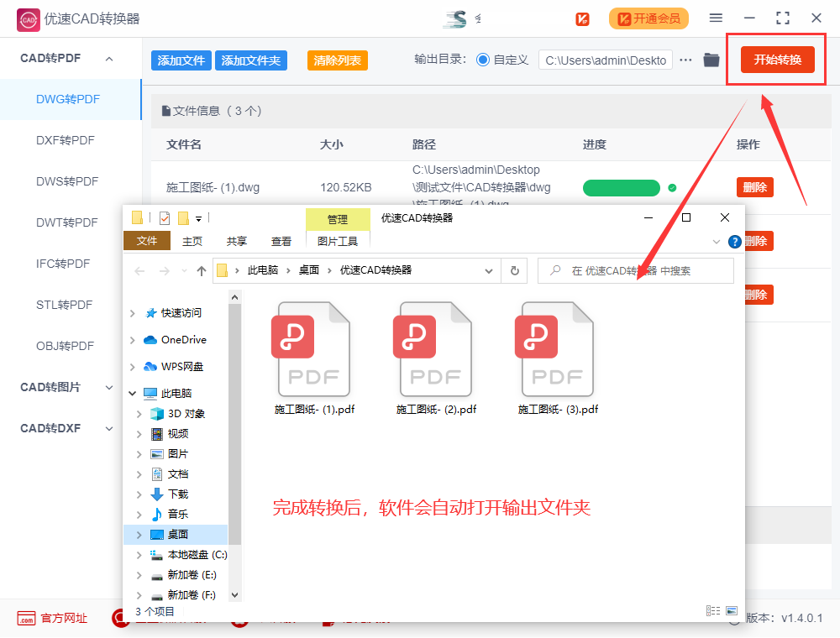This screenshot has height=638, width=840.
Task: Click the Explorer back navigation arrow
Action: (x=139, y=271)
